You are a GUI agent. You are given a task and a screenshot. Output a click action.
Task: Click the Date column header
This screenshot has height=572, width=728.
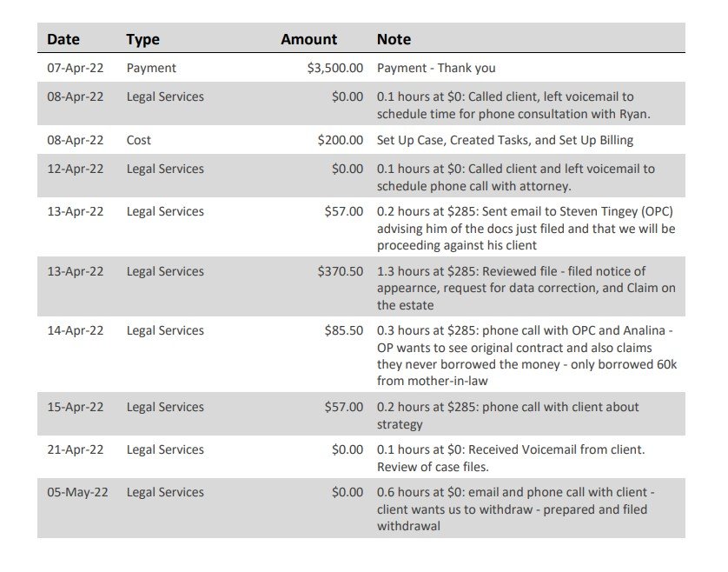63,39
